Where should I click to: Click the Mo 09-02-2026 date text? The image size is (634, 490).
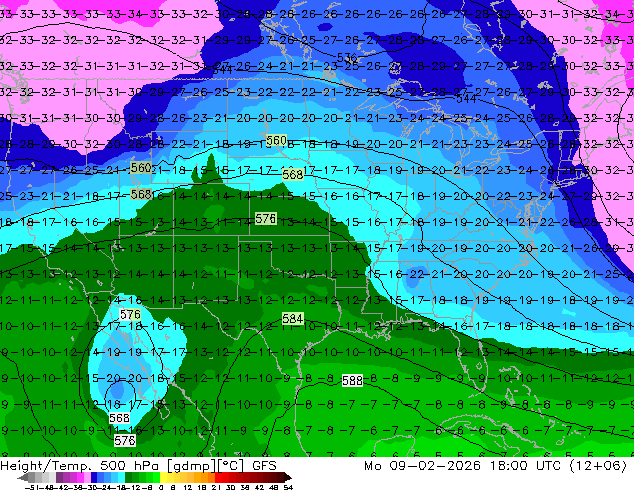(423, 466)
